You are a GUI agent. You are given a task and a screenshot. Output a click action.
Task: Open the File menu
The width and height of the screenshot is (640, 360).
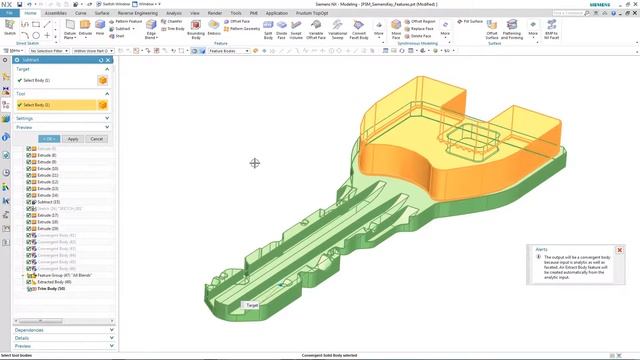point(9,13)
